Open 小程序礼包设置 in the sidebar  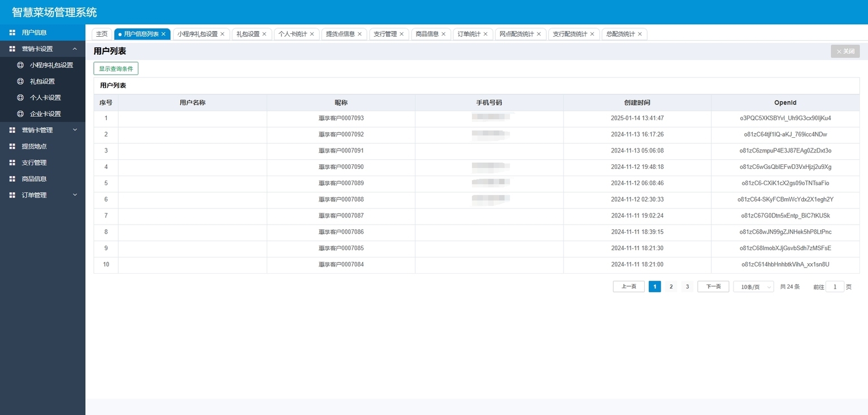[x=42, y=65]
